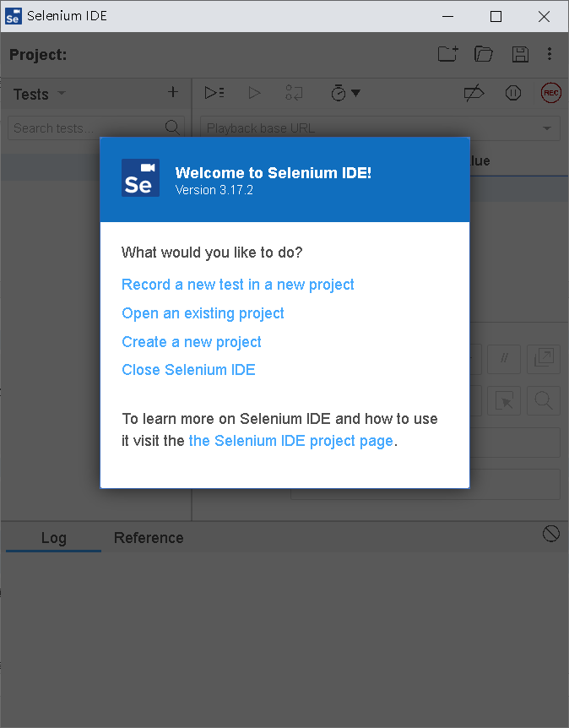Expand the Playback base URL dropdown
The height and width of the screenshot is (728, 569).
pos(547,128)
